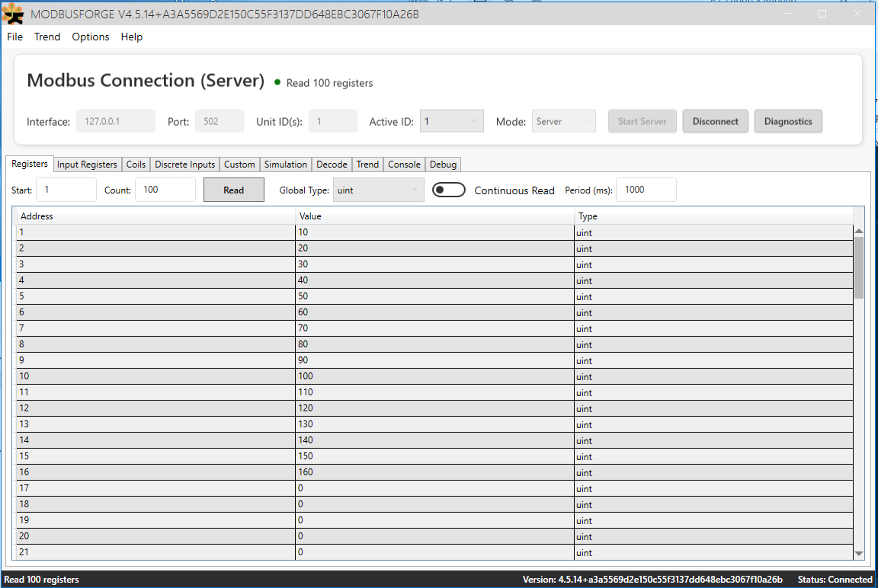Click the ModbusForge app logo icon
This screenshot has width=878, height=588.
click(x=14, y=14)
